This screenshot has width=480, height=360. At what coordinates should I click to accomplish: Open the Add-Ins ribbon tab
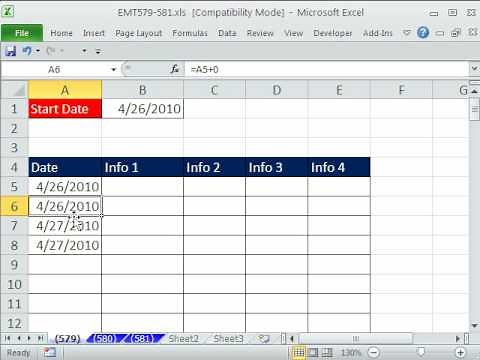(378, 33)
